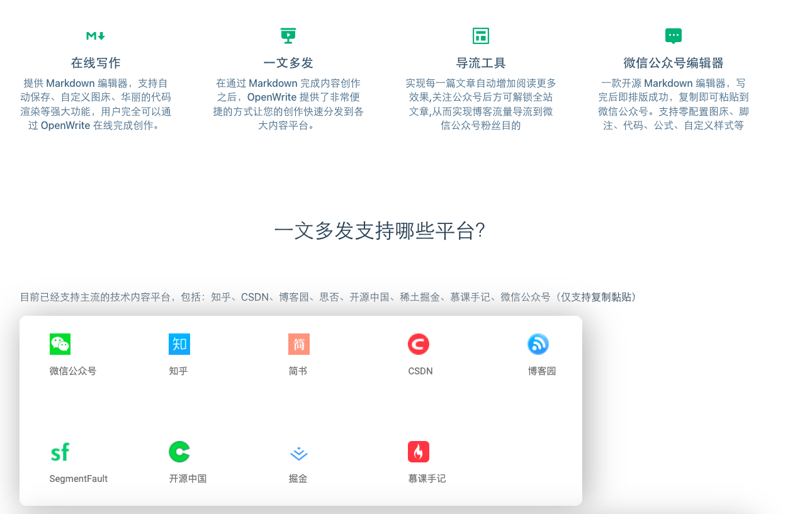812x514 pixels.
Task: Open the 一文多发 feature heading
Action: tap(288, 63)
